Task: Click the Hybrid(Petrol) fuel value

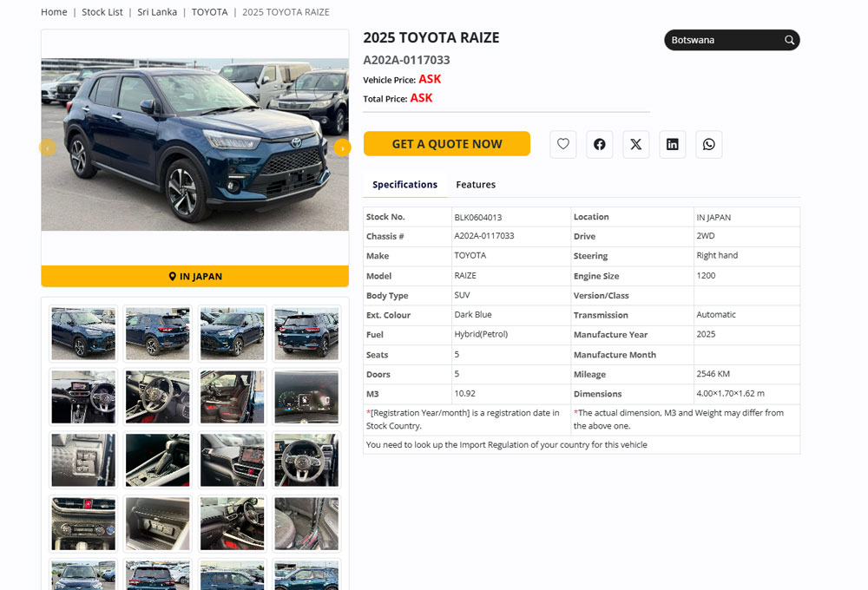Action: pos(481,334)
